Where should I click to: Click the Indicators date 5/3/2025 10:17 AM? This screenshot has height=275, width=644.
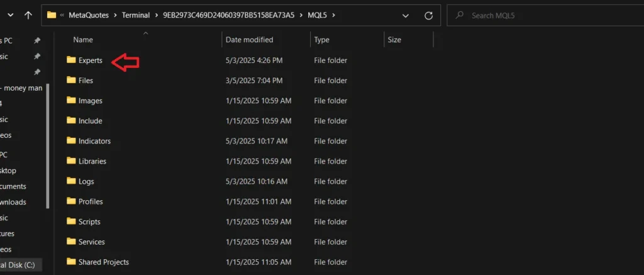click(257, 141)
